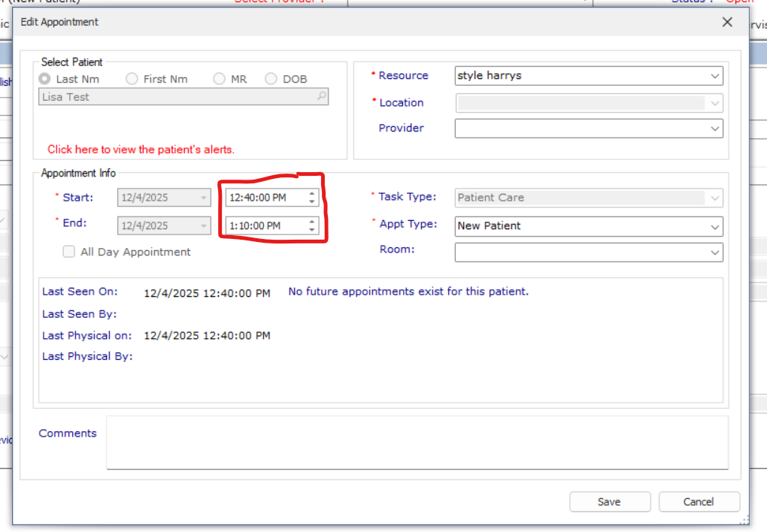The image size is (767, 532).
Task: Click the patient search magnifier icon
Action: (x=321, y=96)
